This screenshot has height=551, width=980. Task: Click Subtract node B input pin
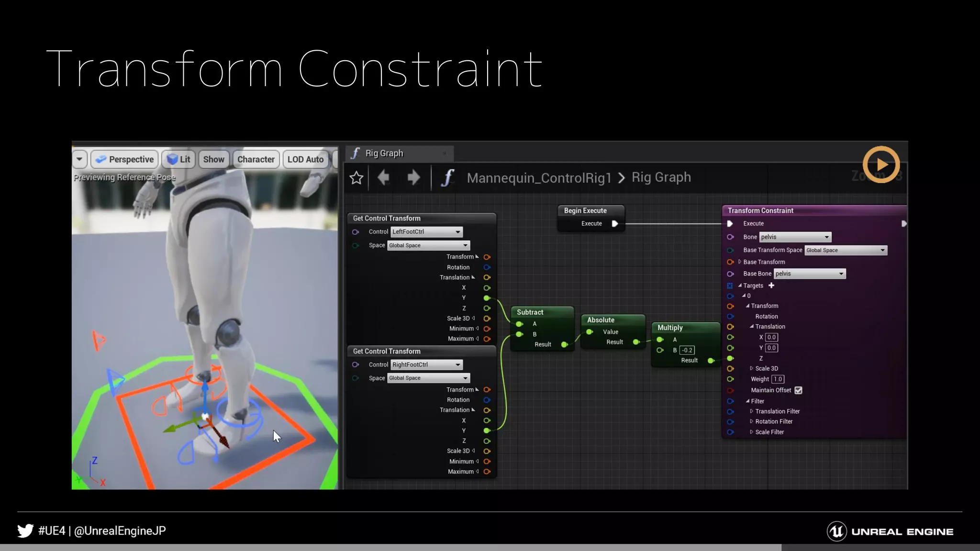click(x=519, y=334)
